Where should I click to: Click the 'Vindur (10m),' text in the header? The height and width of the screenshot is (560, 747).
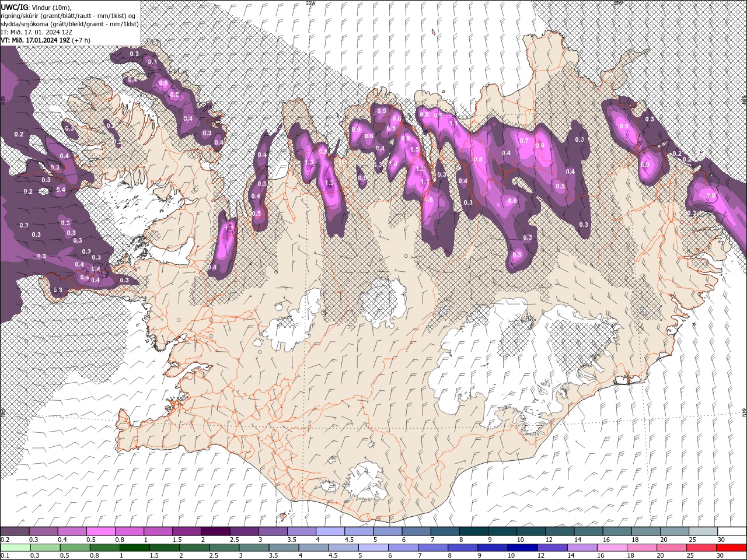click(x=51, y=7)
